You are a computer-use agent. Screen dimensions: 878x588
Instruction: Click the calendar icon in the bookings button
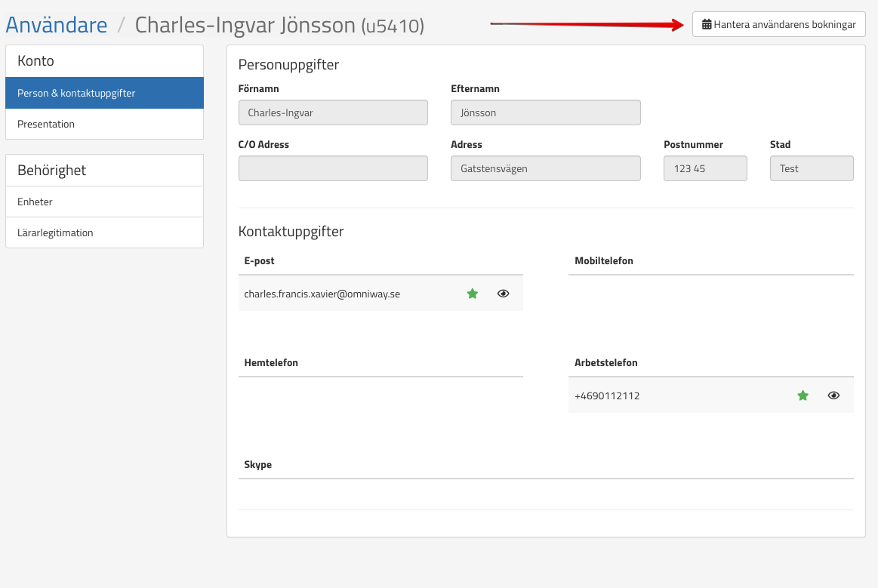coord(707,25)
